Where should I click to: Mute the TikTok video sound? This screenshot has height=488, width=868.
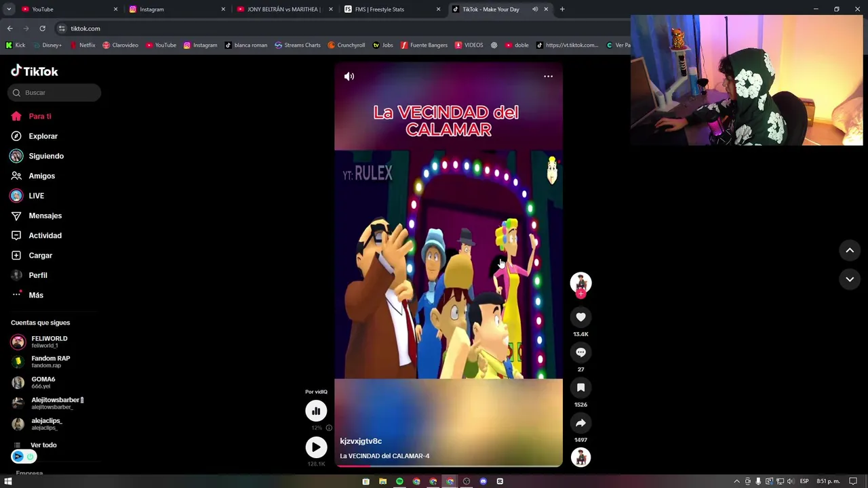349,77
